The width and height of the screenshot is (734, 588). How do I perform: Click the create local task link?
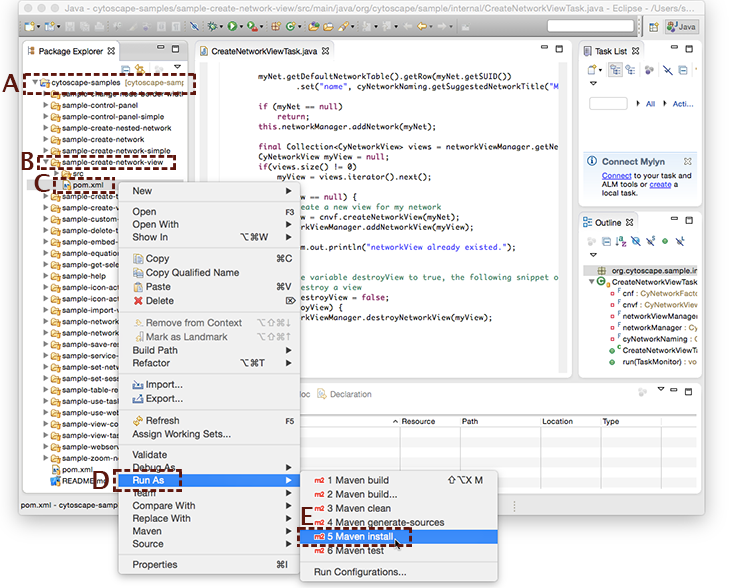(x=661, y=184)
